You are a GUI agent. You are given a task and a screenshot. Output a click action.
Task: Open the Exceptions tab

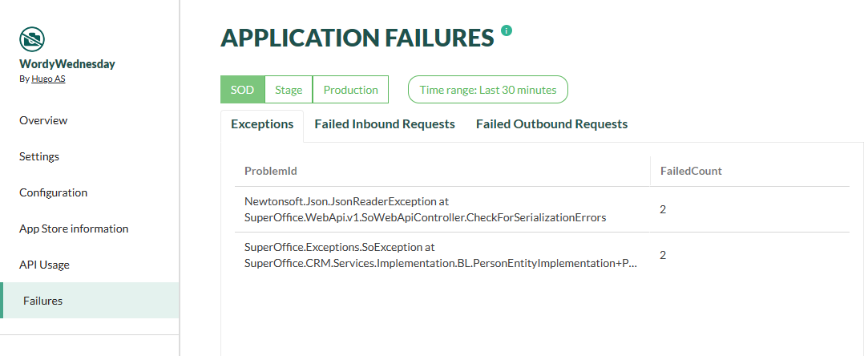(x=262, y=124)
